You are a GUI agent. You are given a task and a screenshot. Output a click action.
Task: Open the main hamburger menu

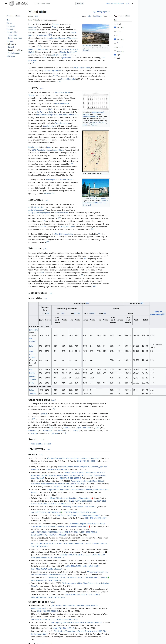point(6,4)
